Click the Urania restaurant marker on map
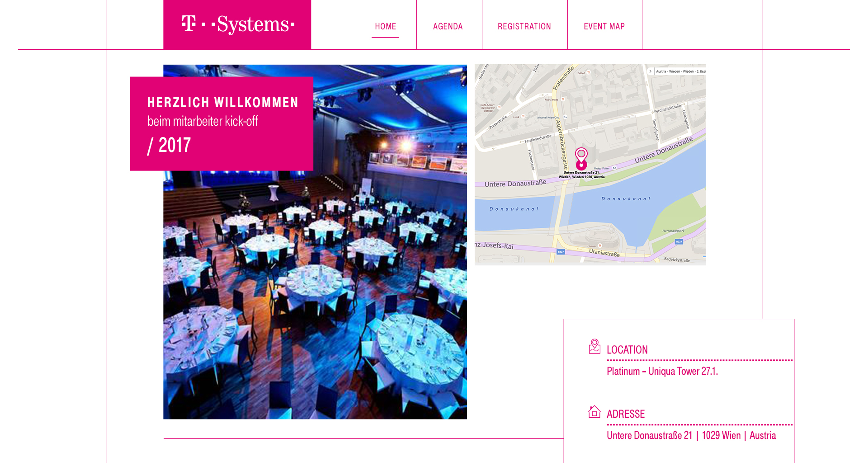Screen dimensions: 868x463 (x=599, y=246)
